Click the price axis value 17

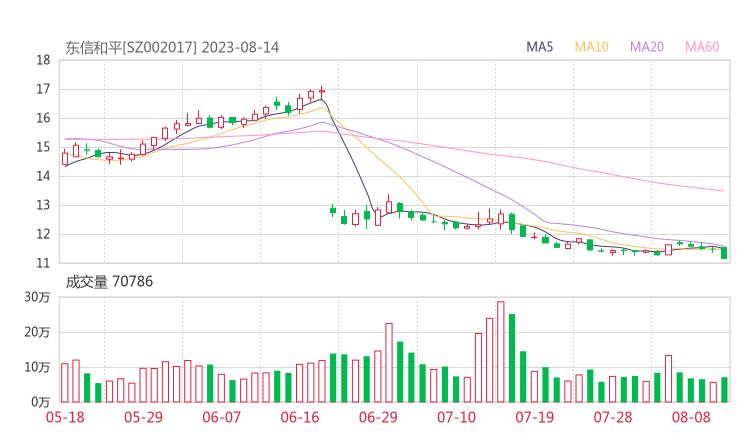[x=43, y=89]
